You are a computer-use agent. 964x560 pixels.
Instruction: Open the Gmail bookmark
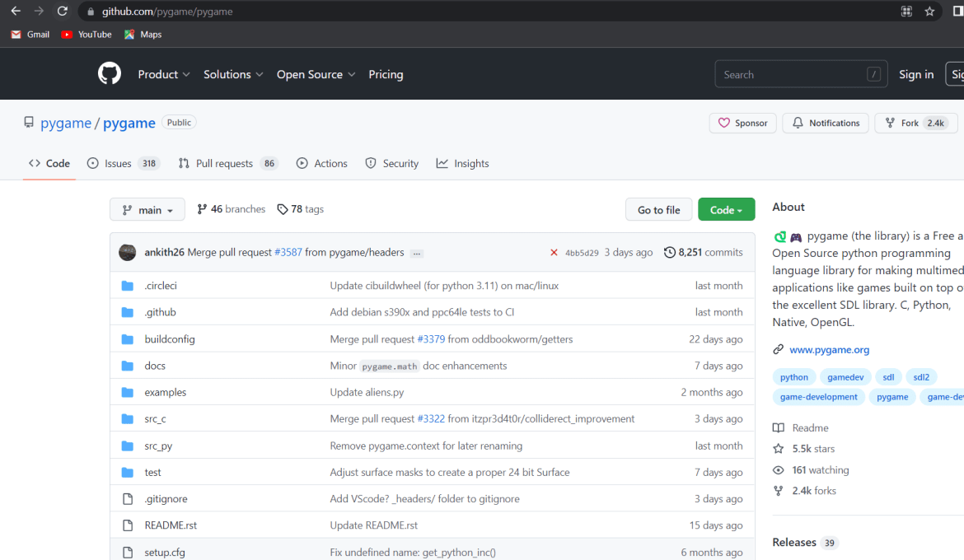click(30, 35)
